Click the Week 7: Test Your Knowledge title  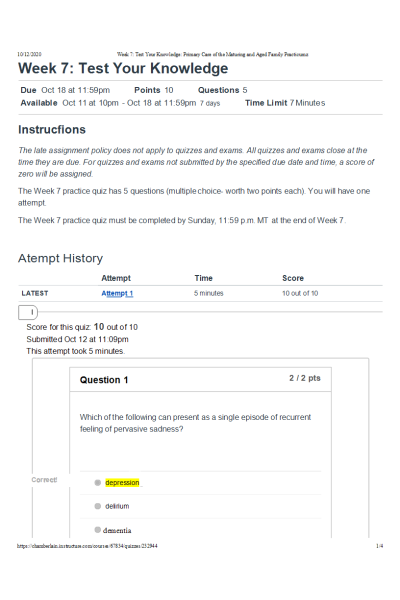123,68
